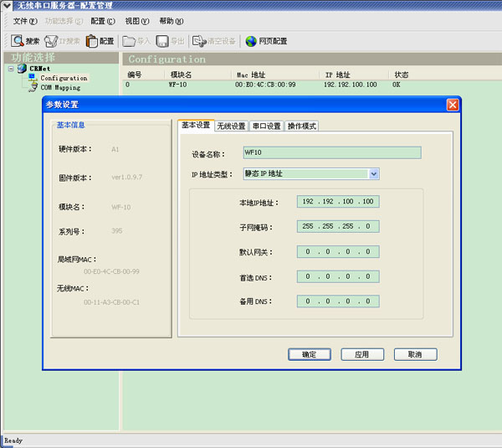Screen dimensions: 502x448
Task: Switch to the 基本设置 tab
Action: coord(196,126)
